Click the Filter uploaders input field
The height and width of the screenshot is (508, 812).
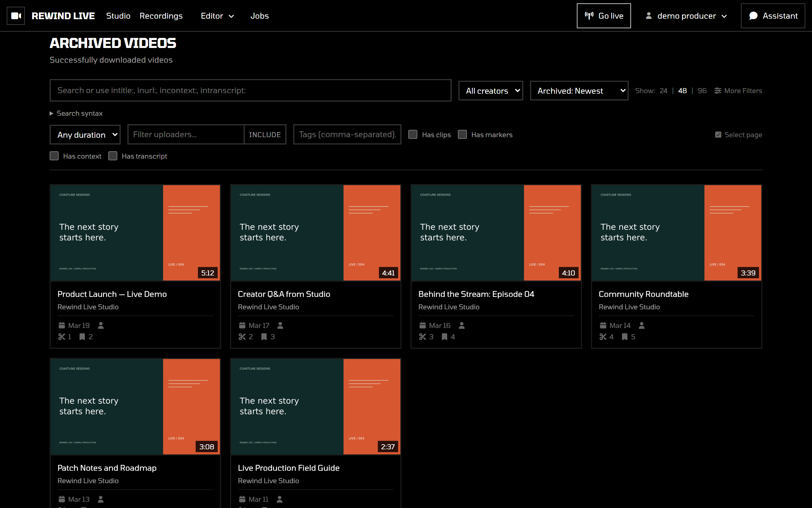186,135
